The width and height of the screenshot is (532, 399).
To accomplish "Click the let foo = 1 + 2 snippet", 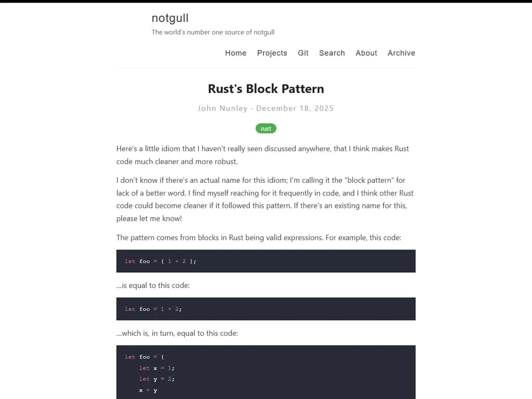I will point(266,309).
